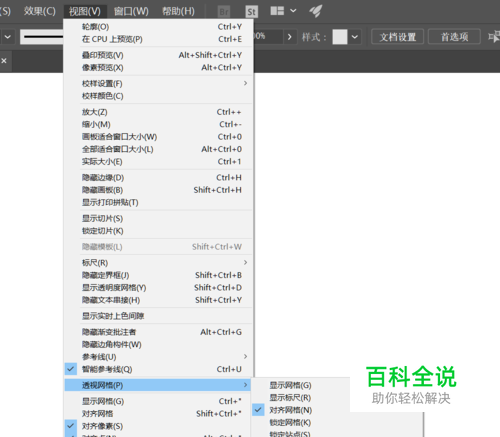Screen dimensions: 500x437
Task: Select 显示透明度网格(Y)
Action: [x=158, y=287]
